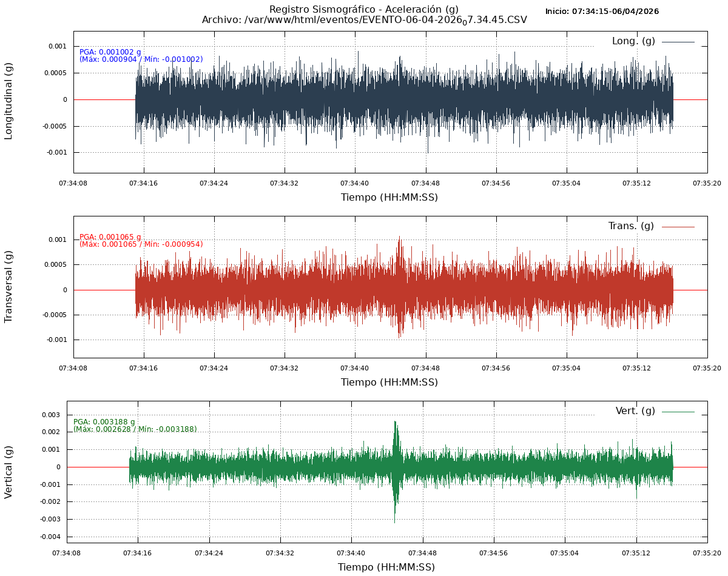Click the Inicio timestamp label

[601, 12]
